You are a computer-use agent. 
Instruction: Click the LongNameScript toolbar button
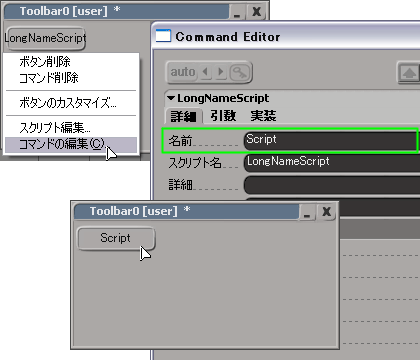(45, 38)
